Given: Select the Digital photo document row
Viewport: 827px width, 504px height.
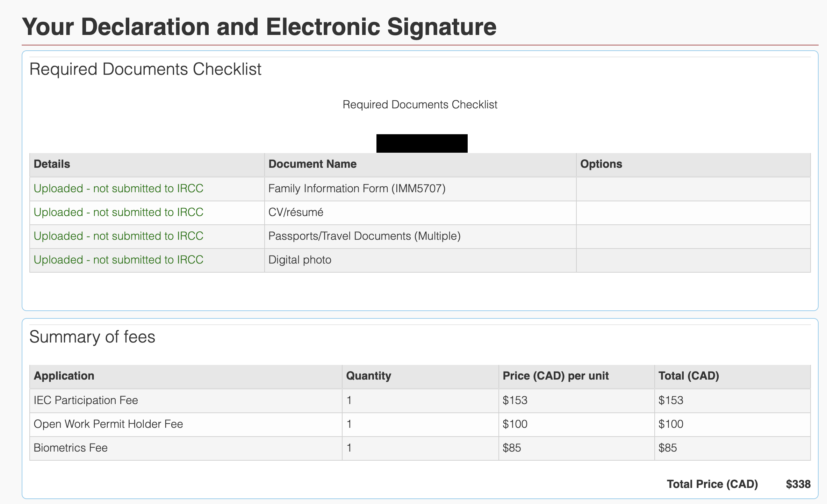Looking at the screenshot, I should click(x=420, y=260).
